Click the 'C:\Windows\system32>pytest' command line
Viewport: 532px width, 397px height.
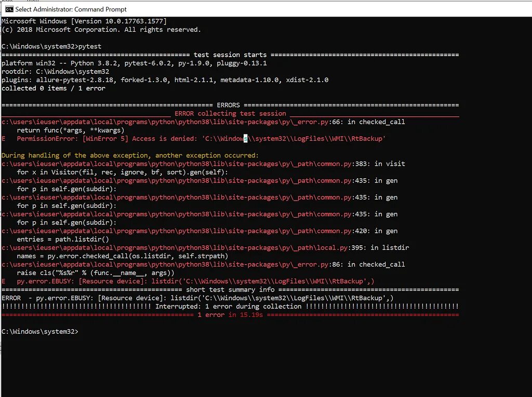[x=51, y=46]
